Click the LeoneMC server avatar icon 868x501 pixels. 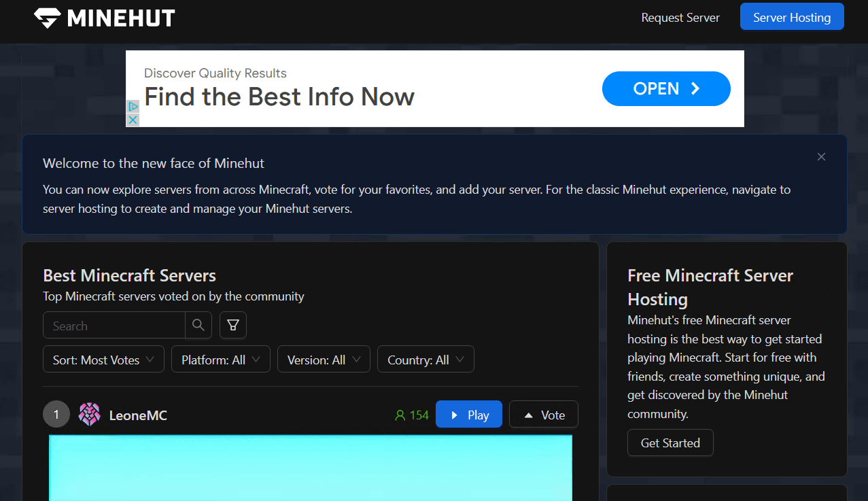tap(89, 414)
